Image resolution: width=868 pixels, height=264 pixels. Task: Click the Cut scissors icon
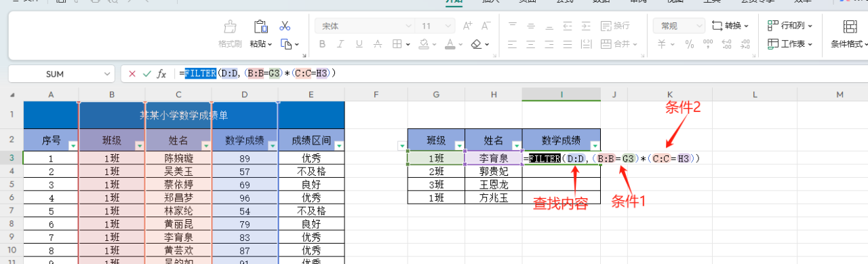pos(285,26)
